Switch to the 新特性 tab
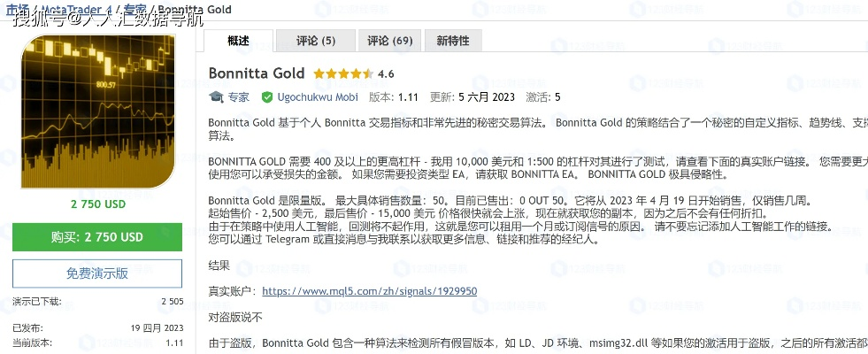This screenshot has width=868, height=354. coord(453,41)
